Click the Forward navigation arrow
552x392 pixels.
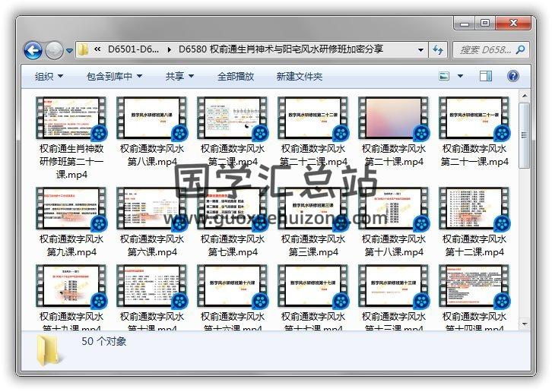tap(54, 50)
